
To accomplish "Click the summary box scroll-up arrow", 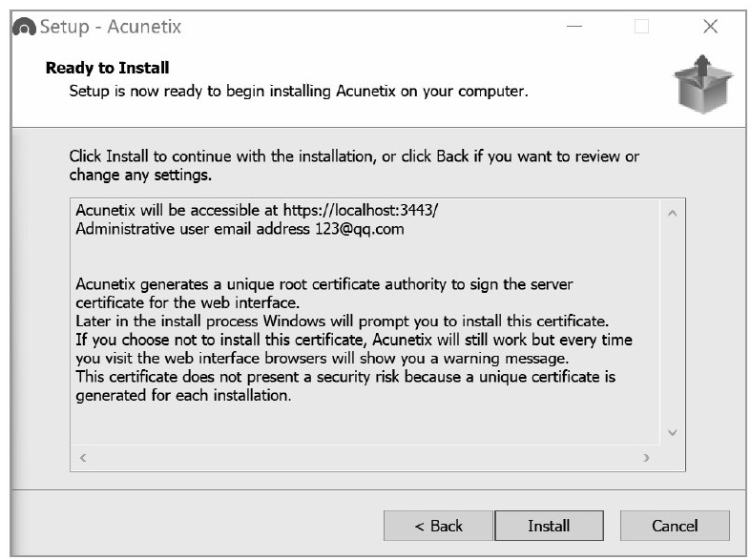I will pos(673,214).
